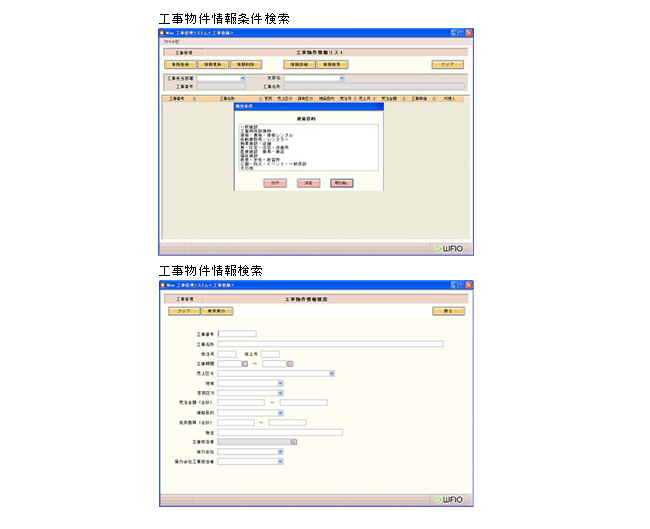This screenshot has height=529, width=650.
Task: Click the 情報検索 button in list window
Action: tap(333, 64)
